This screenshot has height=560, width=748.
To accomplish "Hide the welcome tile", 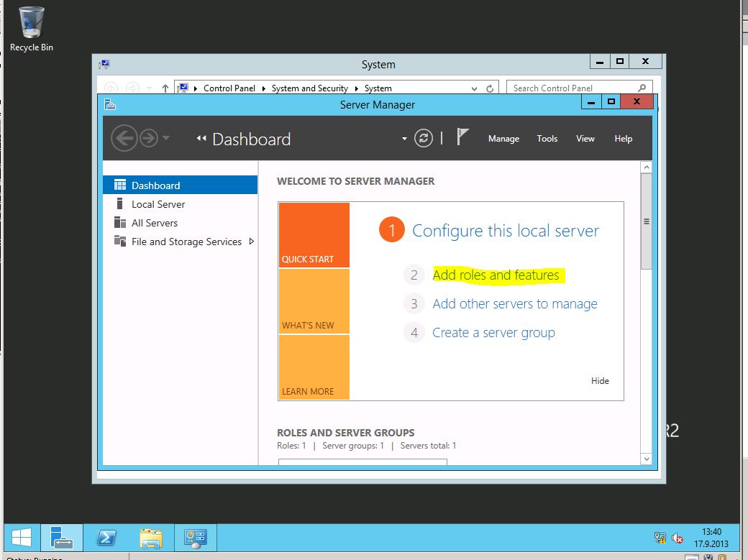I will click(600, 381).
